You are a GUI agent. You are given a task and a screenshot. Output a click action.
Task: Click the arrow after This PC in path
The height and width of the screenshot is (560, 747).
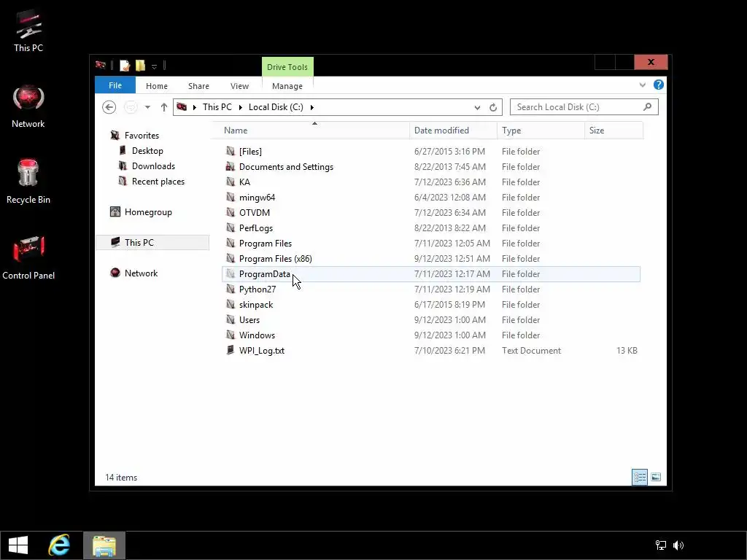coord(239,107)
